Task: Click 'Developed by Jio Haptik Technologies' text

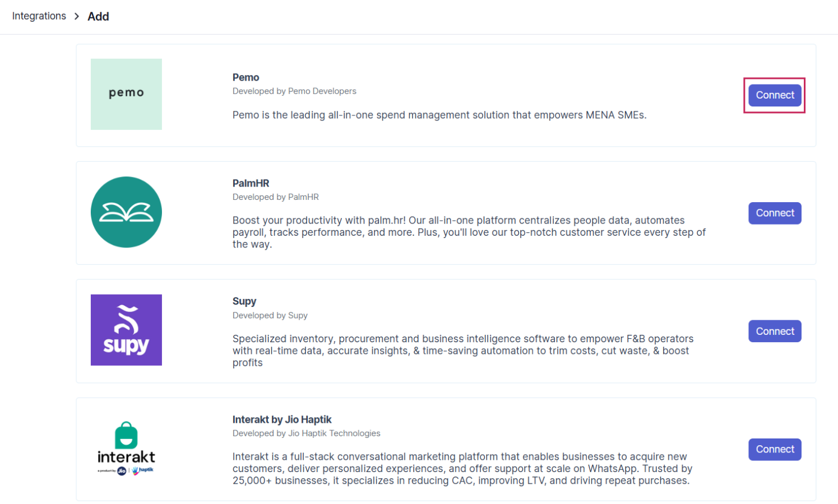Action: [306, 433]
